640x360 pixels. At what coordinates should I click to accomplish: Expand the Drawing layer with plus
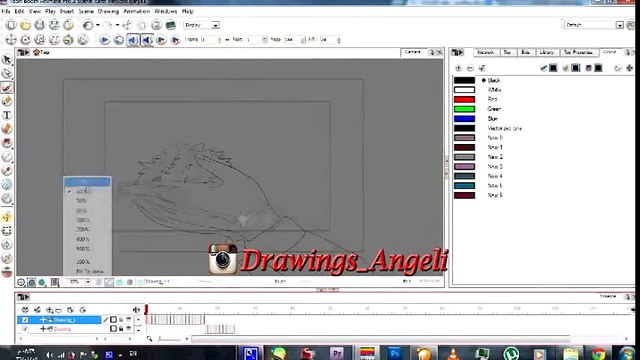click(43, 329)
